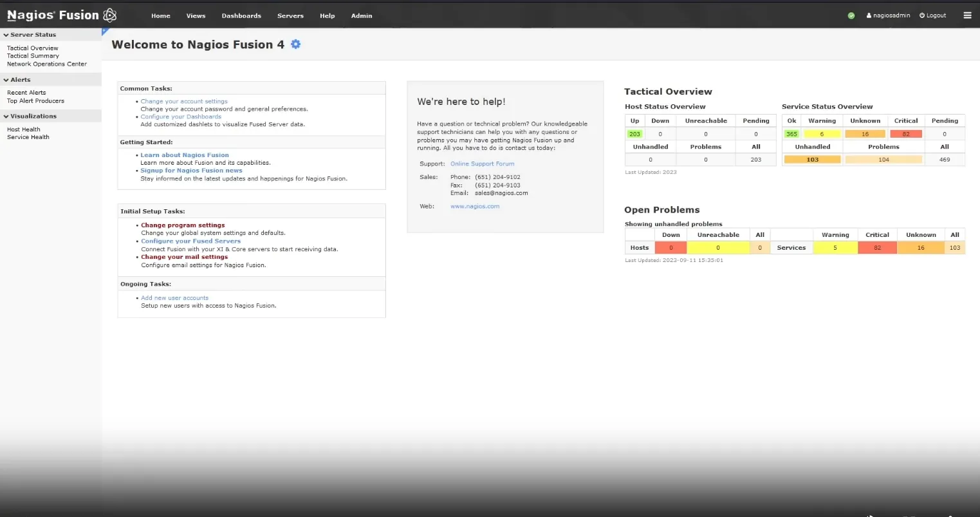This screenshot has width=980, height=517.
Task: Click the green services Ok count 365
Action: 791,134
